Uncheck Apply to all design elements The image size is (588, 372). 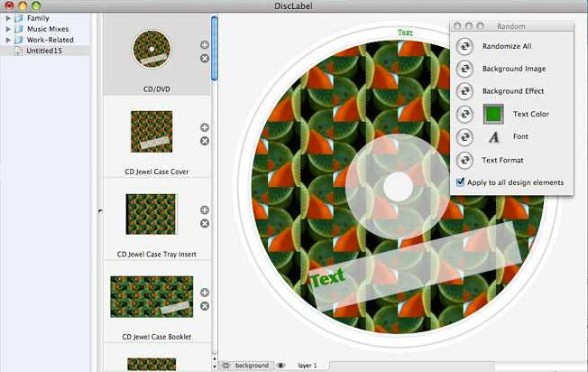[461, 182]
